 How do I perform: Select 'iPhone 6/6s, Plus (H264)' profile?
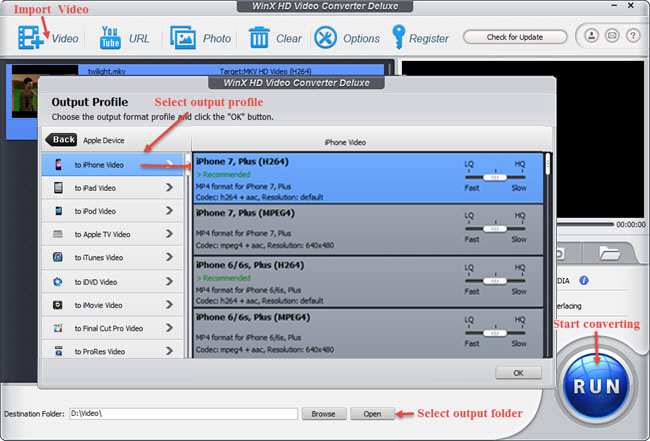pyautogui.click(x=368, y=282)
